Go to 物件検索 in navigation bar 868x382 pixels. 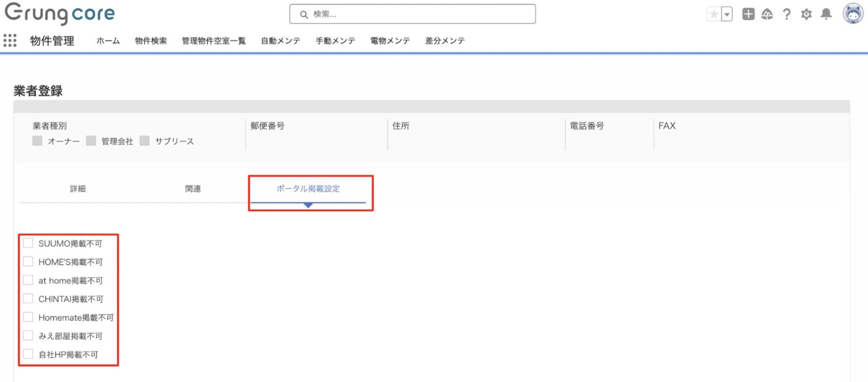coord(151,41)
